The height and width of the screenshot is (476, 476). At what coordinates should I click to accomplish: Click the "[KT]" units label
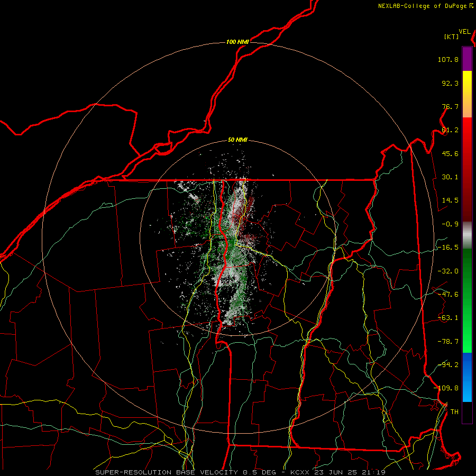coord(452,36)
